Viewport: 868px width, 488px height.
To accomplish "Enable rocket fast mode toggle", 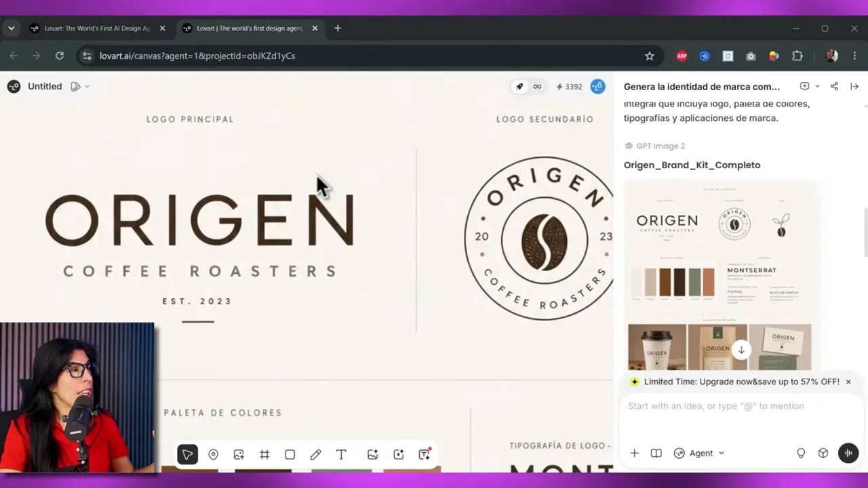I will point(519,87).
